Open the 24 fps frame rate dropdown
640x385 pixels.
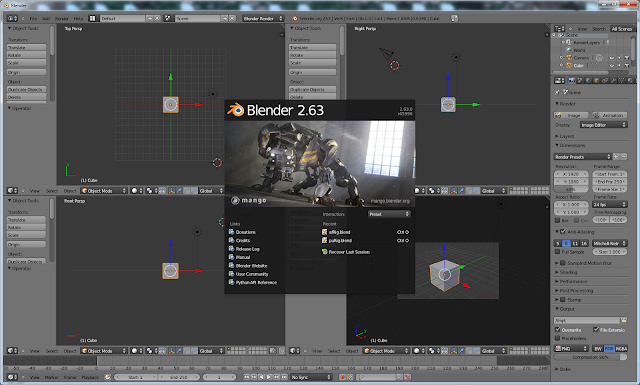(x=610, y=205)
